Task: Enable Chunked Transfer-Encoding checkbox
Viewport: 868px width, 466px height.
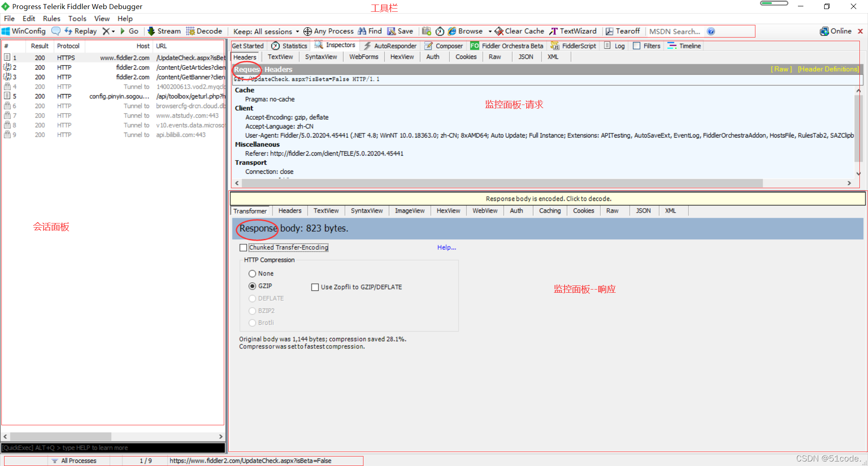Action: [x=243, y=247]
